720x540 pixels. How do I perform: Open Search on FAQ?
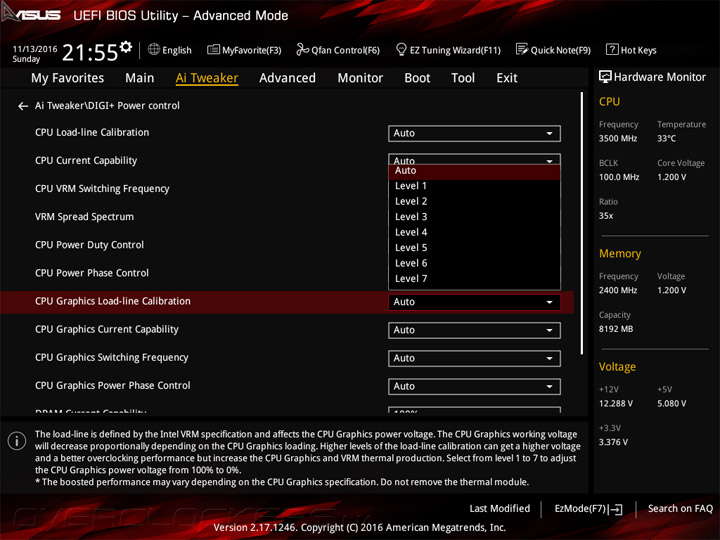pyautogui.click(x=680, y=508)
